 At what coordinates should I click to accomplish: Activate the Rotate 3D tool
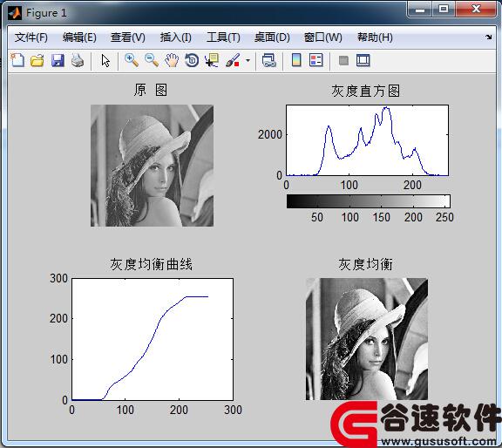point(192,60)
